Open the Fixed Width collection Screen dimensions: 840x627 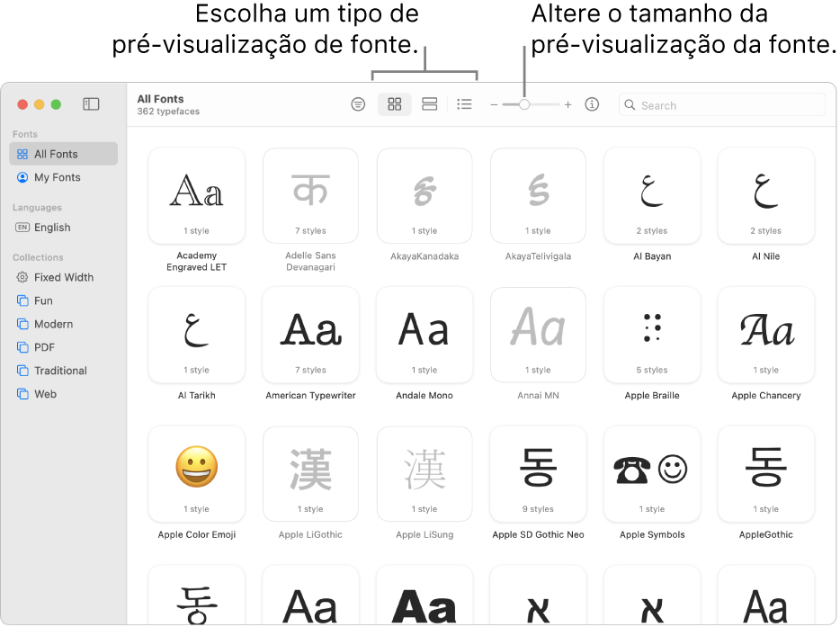[63, 278]
